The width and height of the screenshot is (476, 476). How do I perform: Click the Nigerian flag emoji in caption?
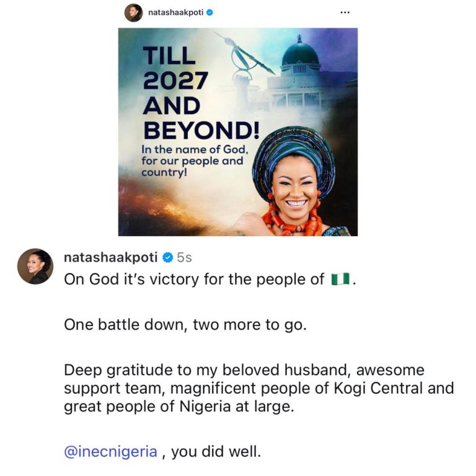[340, 280]
